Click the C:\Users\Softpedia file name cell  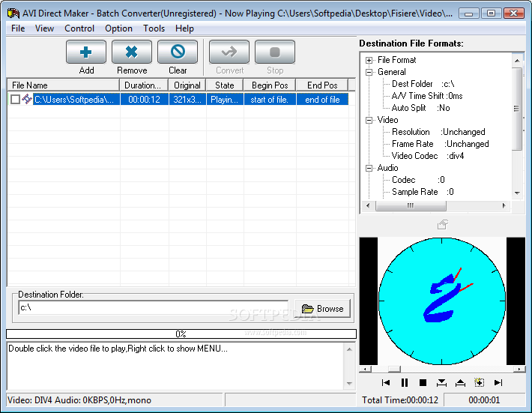pyautogui.click(x=76, y=100)
